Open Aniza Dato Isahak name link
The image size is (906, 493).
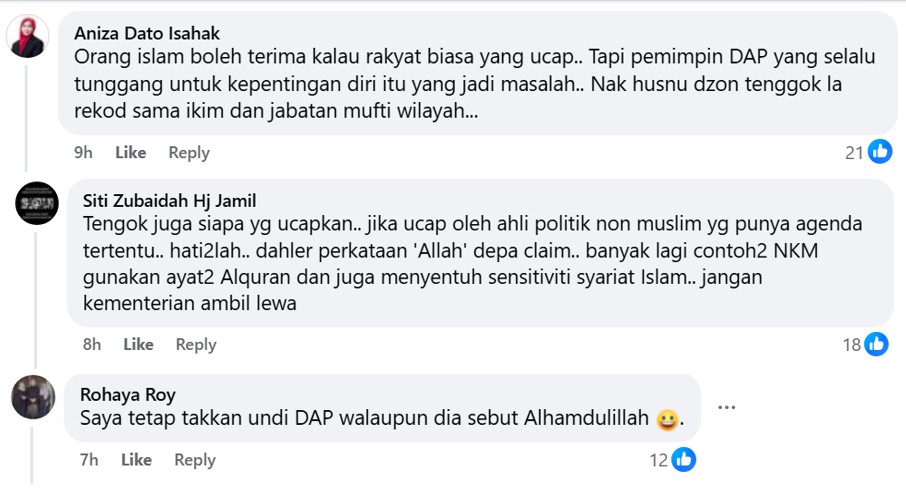[x=147, y=34]
